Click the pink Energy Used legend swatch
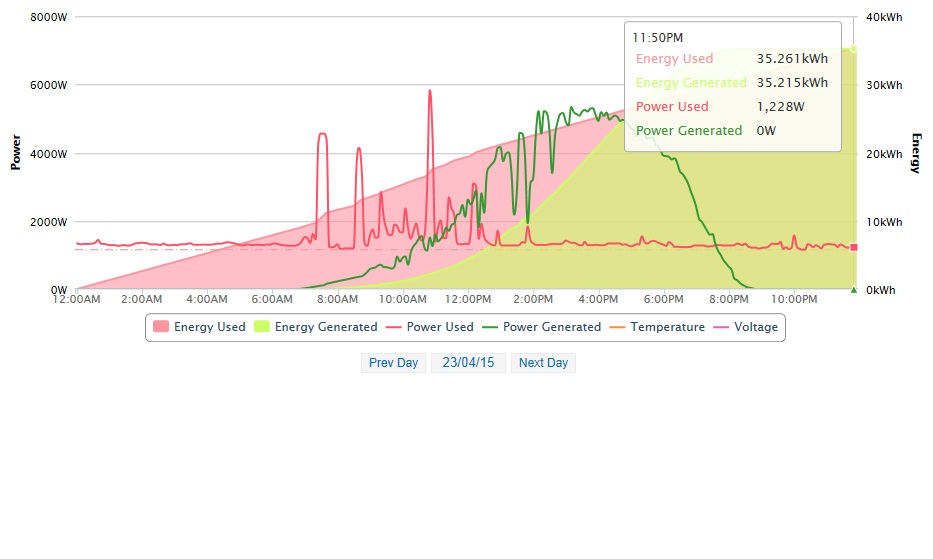This screenshot has height=559, width=933. pyautogui.click(x=160, y=327)
